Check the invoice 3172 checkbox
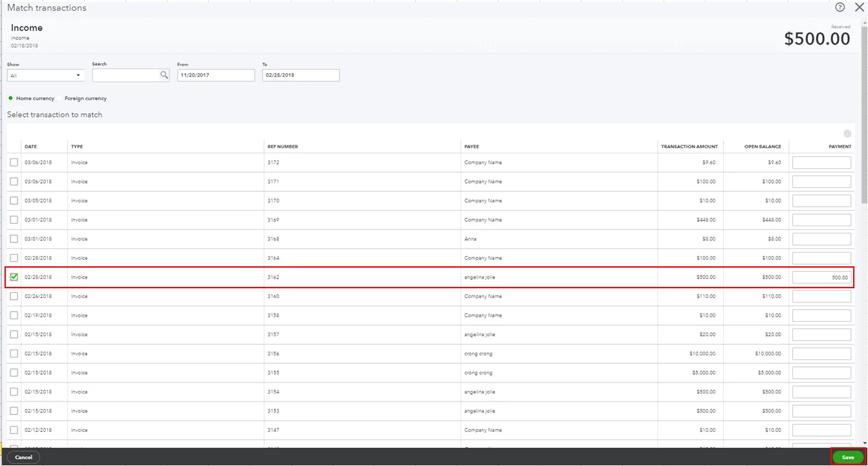Screen dimensions: 868x466 coord(14,162)
